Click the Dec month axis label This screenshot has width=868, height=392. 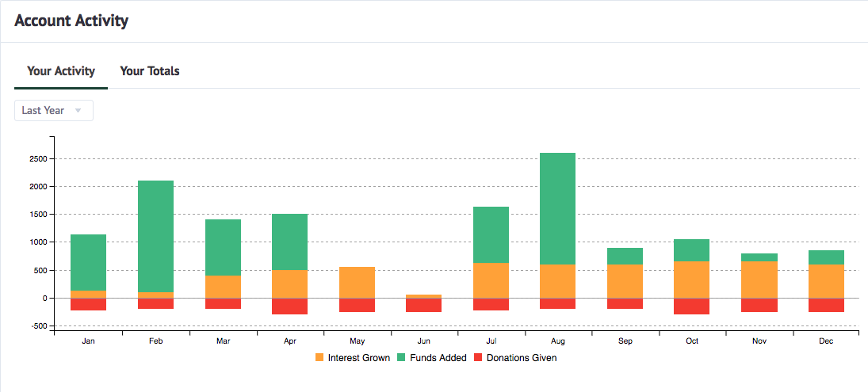pyautogui.click(x=826, y=341)
